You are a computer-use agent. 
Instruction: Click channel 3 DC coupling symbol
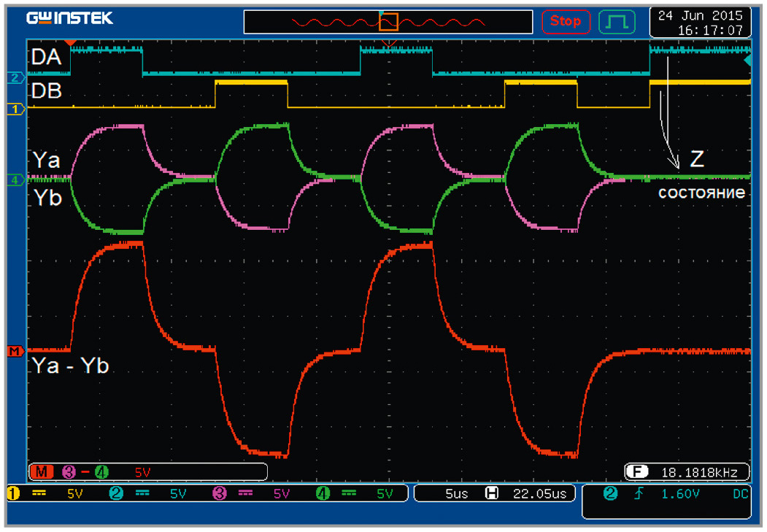(245, 494)
